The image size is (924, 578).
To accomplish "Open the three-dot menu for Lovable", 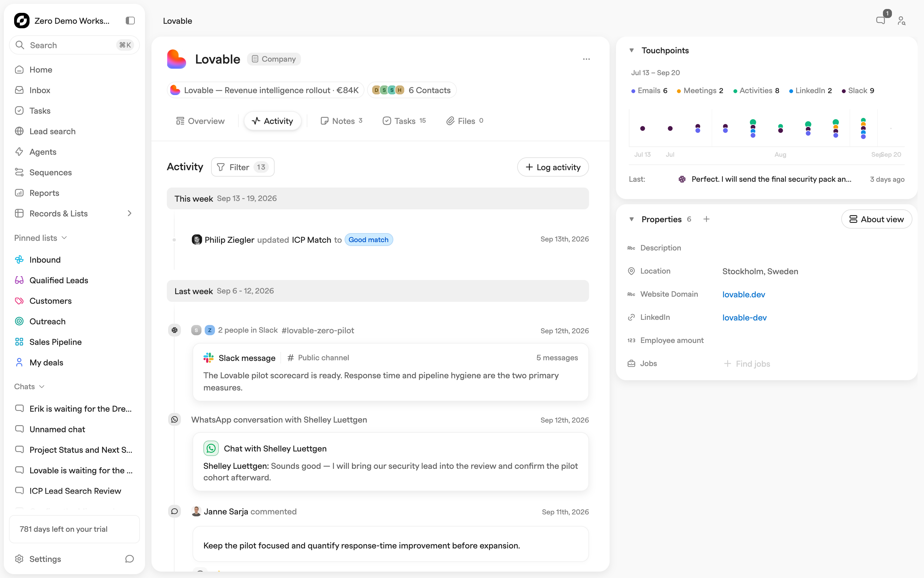I will coord(586,59).
